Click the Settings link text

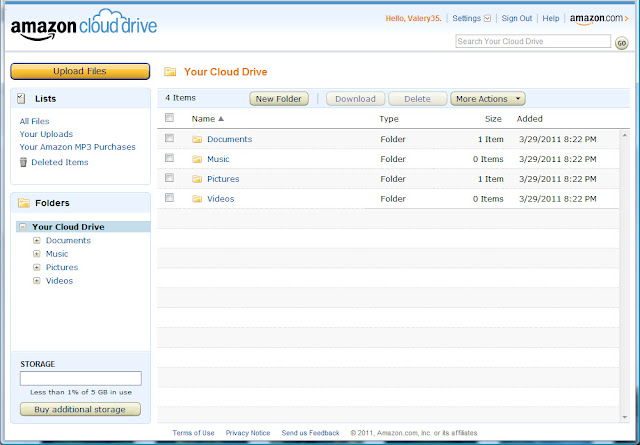coord(467,18)
